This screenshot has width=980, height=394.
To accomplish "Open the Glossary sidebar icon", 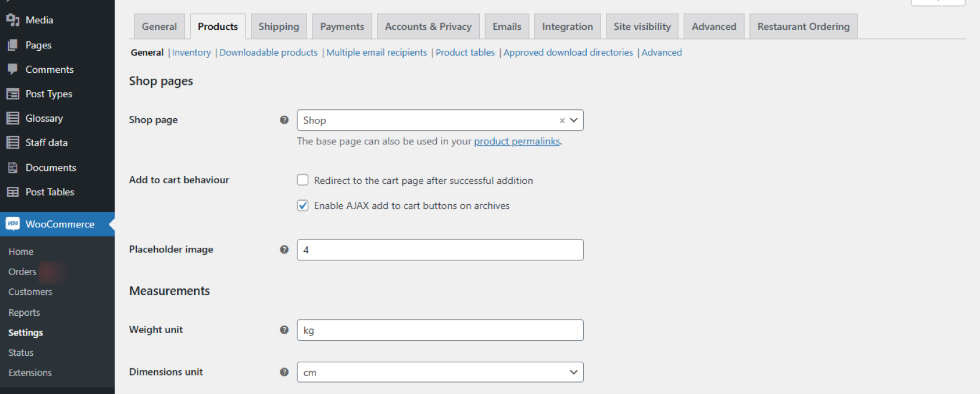I will pyautogui.click(x=13, y=118).
